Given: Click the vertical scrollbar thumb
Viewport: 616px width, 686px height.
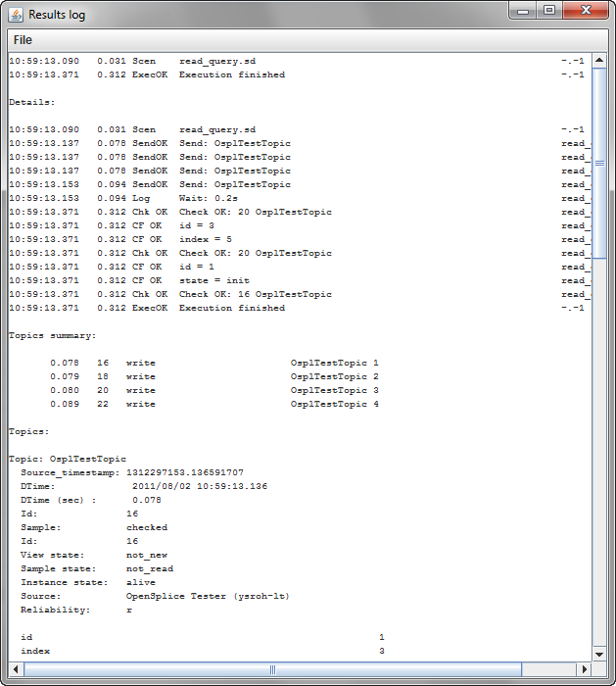Looking at the screenshot, I should 599,164.
